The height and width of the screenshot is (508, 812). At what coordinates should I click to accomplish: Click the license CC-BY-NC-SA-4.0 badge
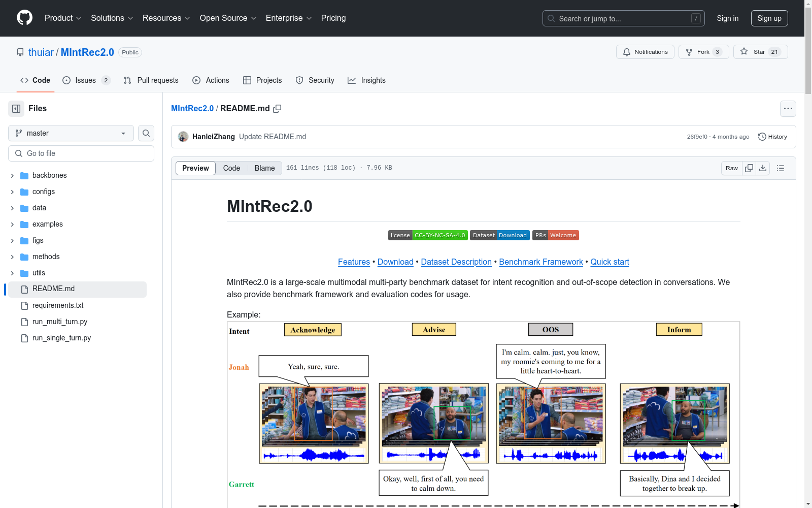pos(428,235)
